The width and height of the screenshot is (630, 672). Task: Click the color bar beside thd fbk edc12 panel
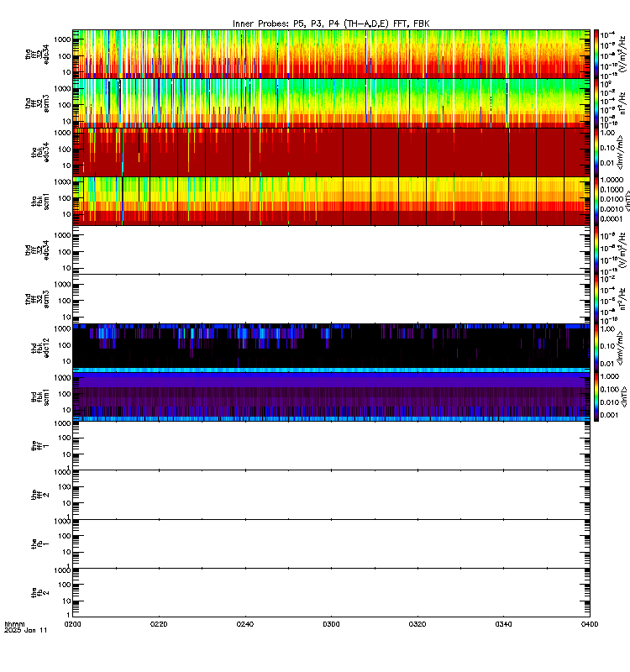tap(596, 348)
